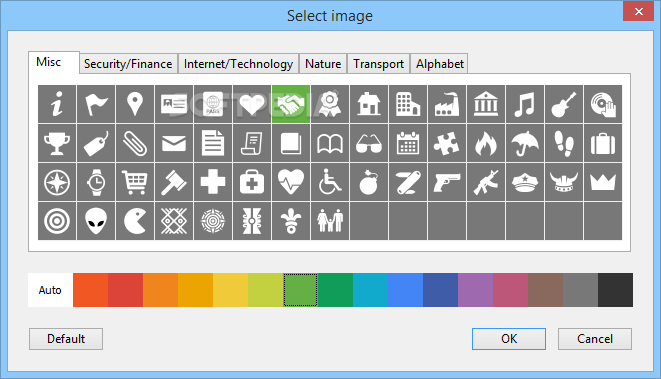Select the flame fire icon
The image size is (661, 379).
point(486,143)
